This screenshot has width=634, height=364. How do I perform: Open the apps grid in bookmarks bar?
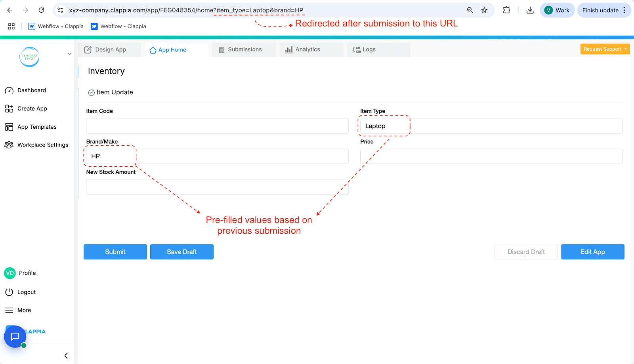coord(11,26)
